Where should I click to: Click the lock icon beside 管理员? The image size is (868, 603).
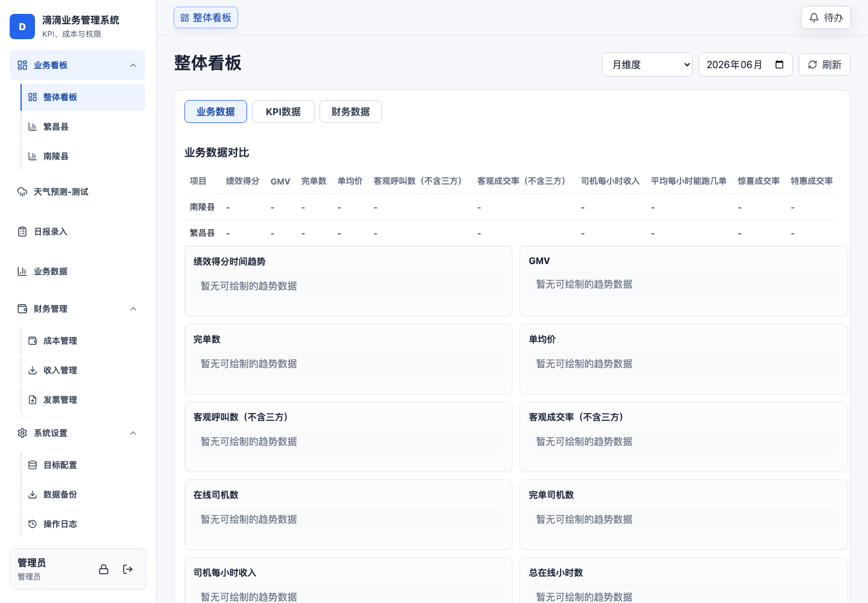click(104, 569)
